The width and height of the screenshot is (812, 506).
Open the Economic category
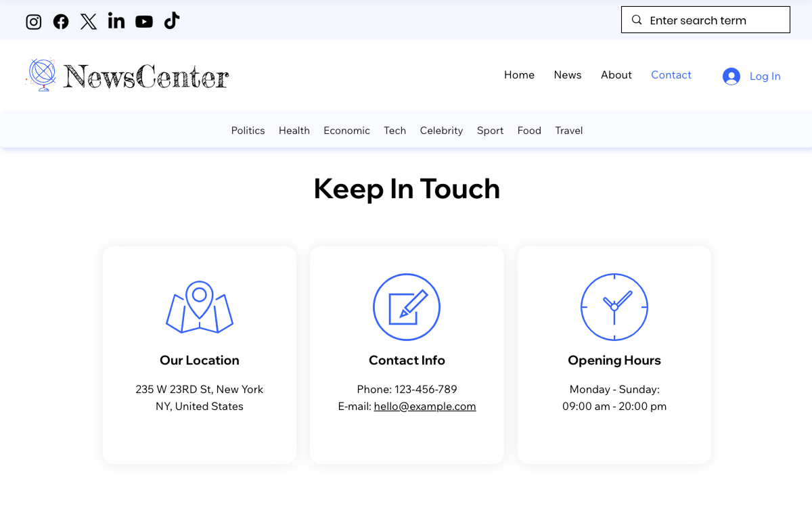(x=346, y=131)
